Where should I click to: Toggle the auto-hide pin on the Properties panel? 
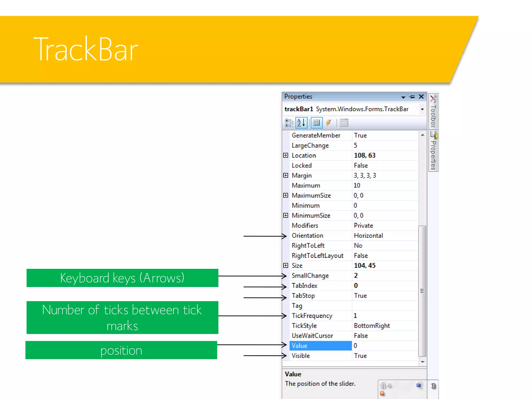(412, 97)
